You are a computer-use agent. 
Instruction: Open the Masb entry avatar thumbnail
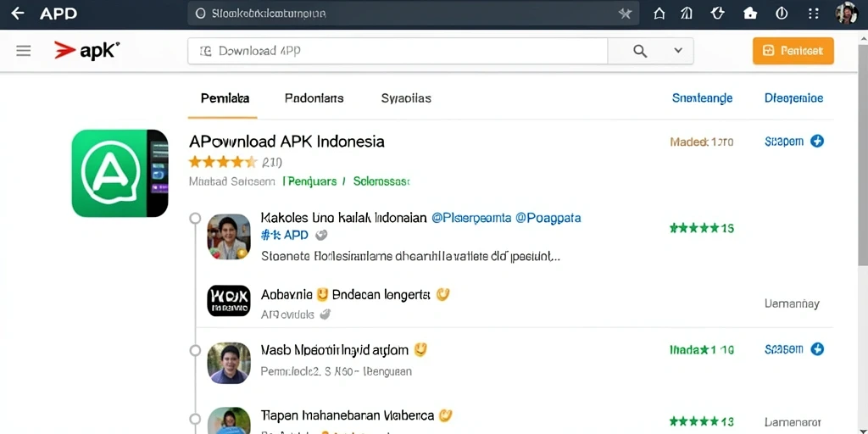tap(229, 363)
